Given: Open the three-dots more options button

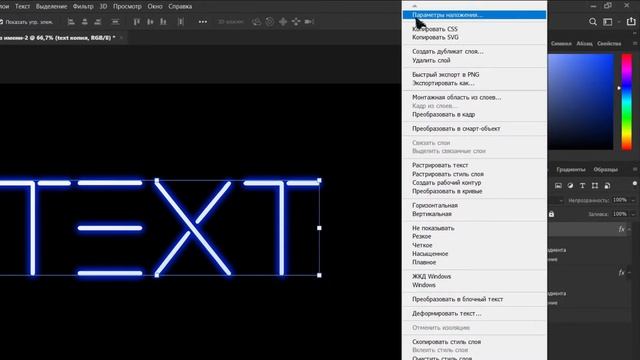Looking at the screenshot, I should (202, 22).
